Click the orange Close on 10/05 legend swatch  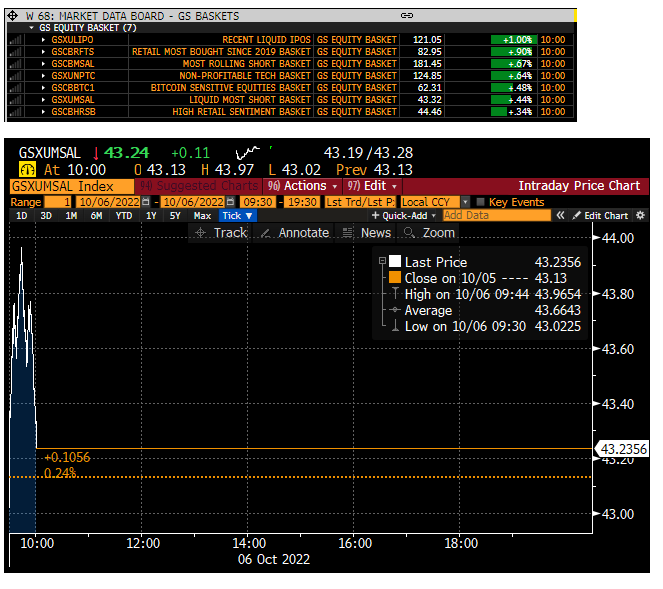395,277
